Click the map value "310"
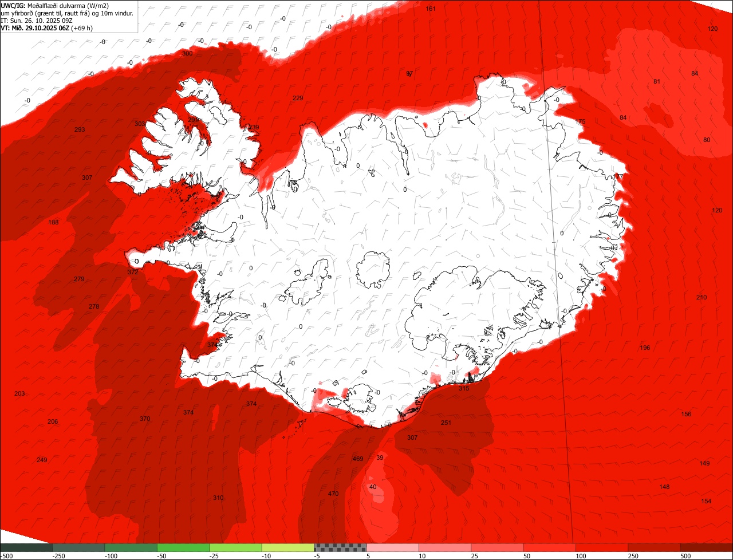Screen dimensions: 733x560 [x=218, y=498]
